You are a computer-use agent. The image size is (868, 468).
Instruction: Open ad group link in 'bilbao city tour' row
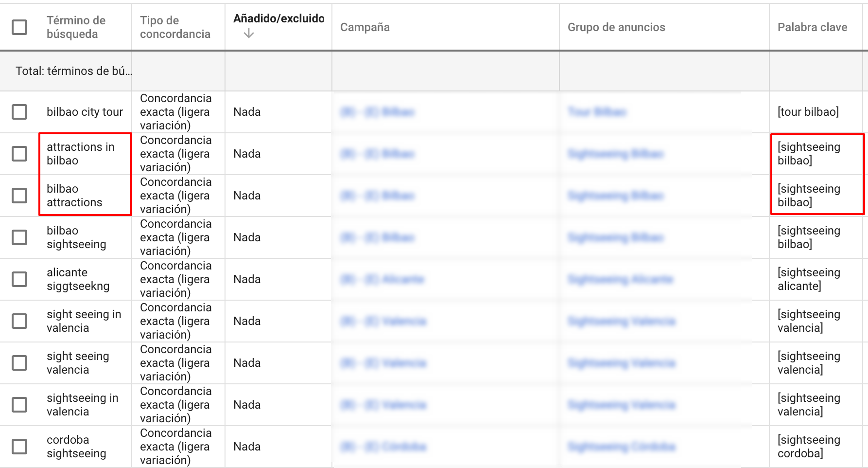[x=597, y=112]
